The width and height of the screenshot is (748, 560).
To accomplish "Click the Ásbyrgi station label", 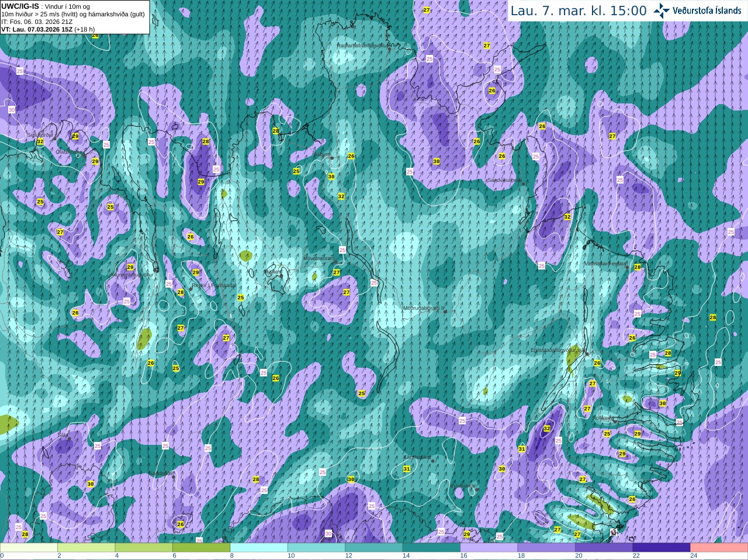I will (x=323, y=154).
